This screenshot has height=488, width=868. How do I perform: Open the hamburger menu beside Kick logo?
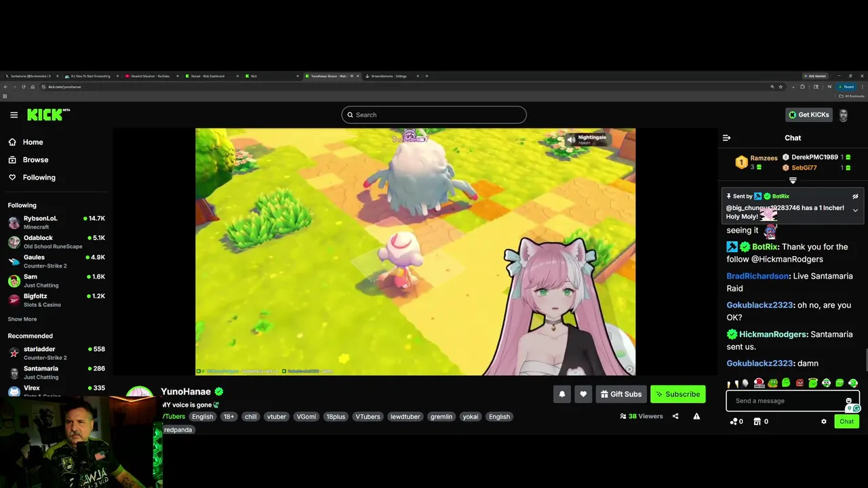pyautogui.click(x=14, y=115)
